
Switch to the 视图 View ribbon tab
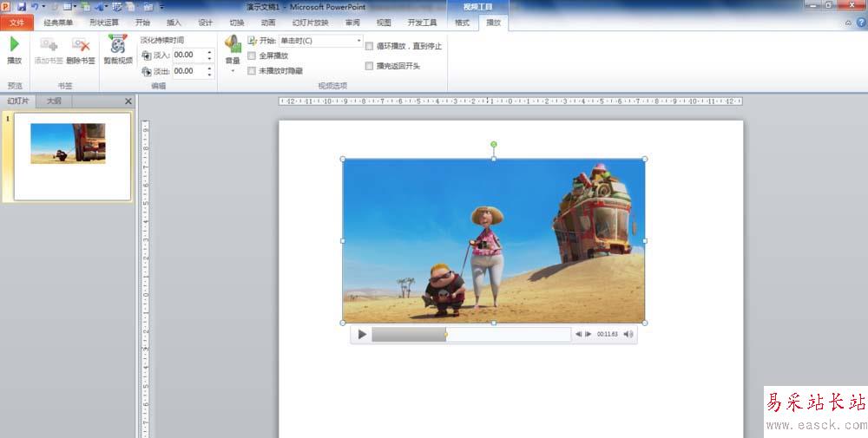384,23
